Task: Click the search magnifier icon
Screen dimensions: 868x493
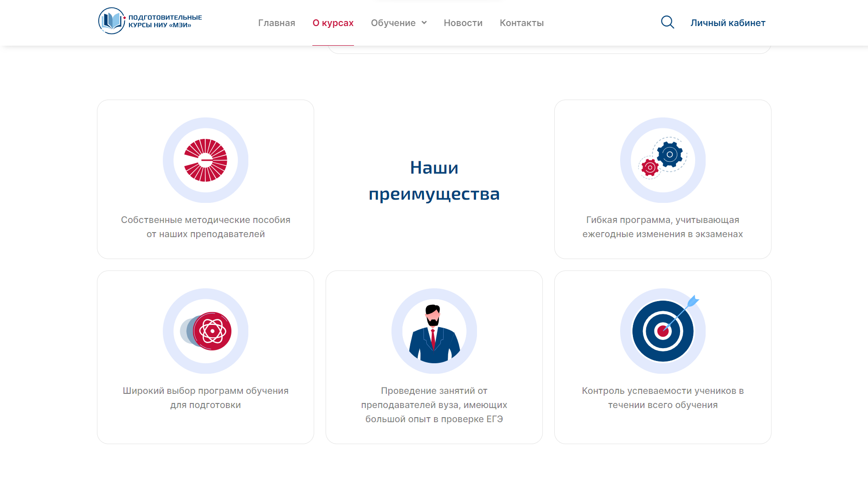Action: point(667,22)
